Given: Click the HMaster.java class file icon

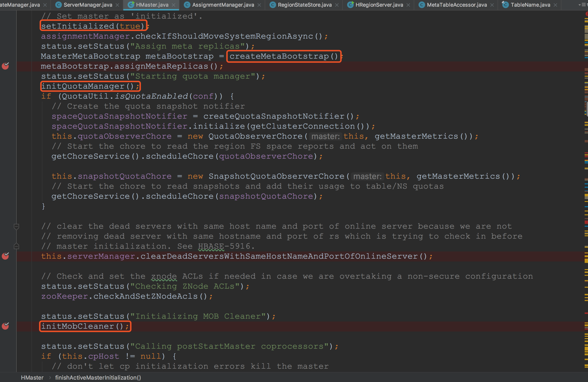Looking at the screenshot, I should point(131,5).
